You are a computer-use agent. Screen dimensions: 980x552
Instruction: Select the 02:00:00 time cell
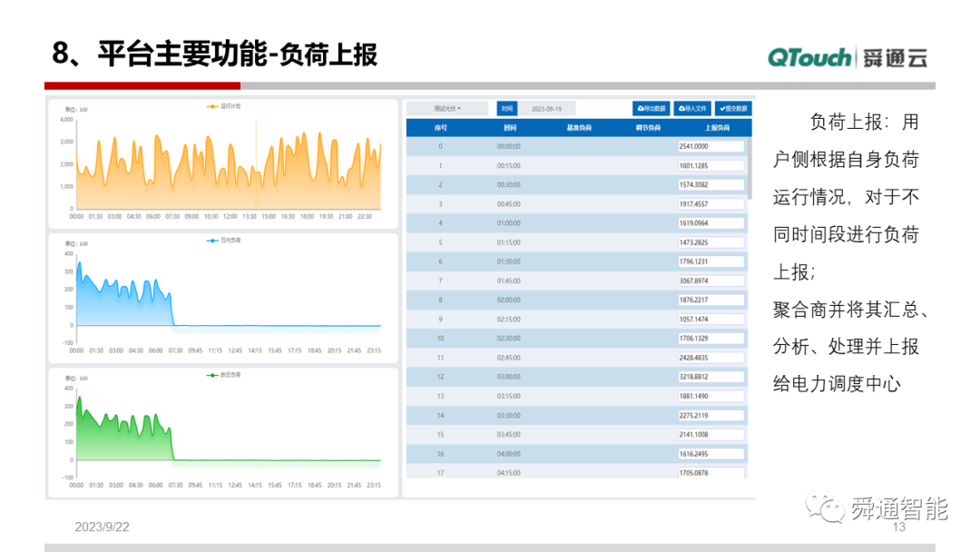(509, 301)
